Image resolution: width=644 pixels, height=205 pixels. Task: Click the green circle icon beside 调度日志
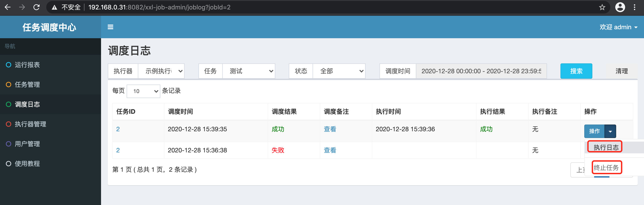coord(9,104)
